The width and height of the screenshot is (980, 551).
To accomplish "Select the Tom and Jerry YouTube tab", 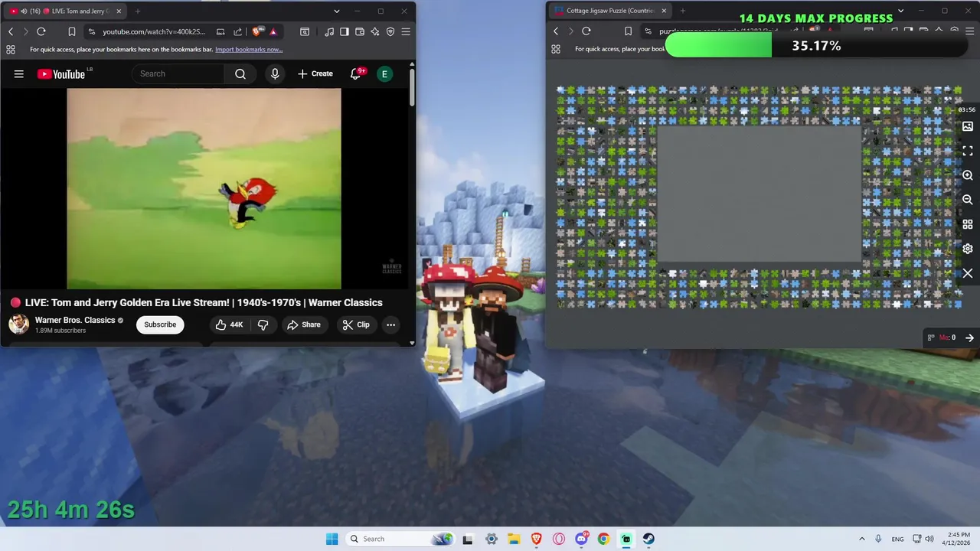I will coord(65,11).
